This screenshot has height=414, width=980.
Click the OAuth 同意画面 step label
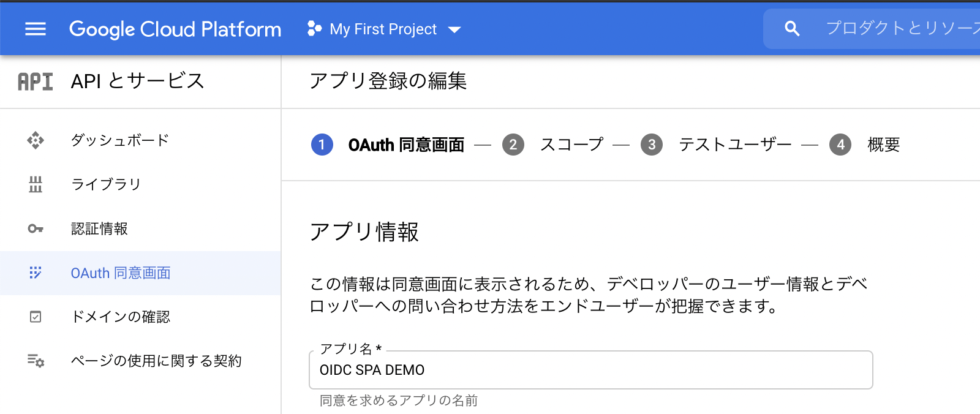point(406,145)
